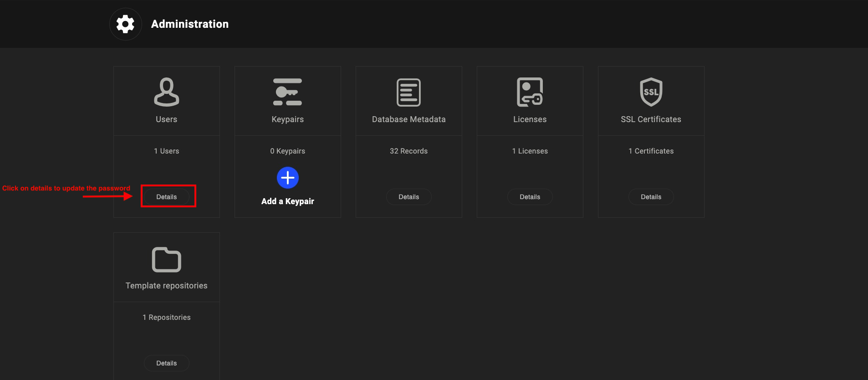The width and height of the screenshot is (868, 380).
Task: Open Details for Database Metadata card
Action: (x=409, y=197)
